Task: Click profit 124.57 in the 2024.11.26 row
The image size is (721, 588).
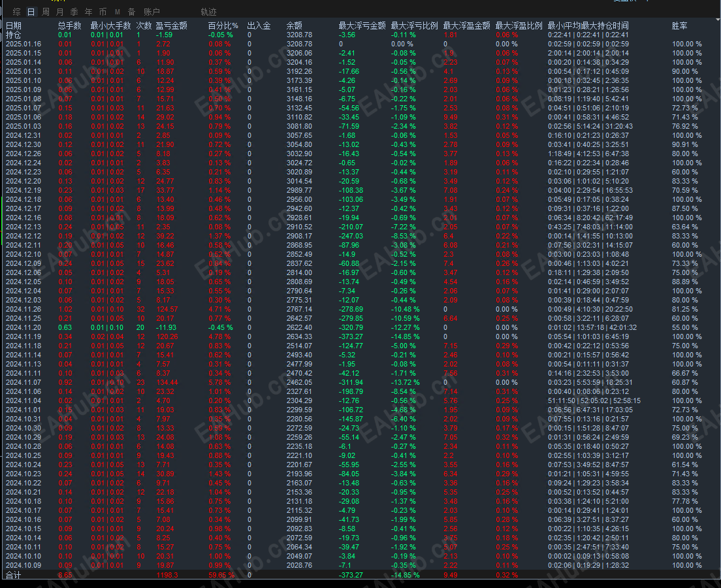Action: coord(167,309)
